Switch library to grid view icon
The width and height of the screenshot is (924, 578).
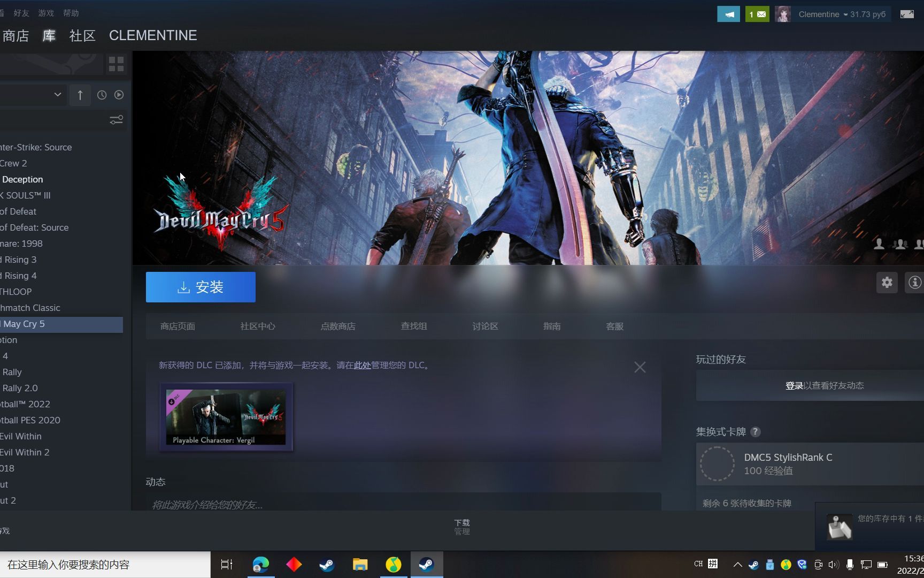coord(115,63)
